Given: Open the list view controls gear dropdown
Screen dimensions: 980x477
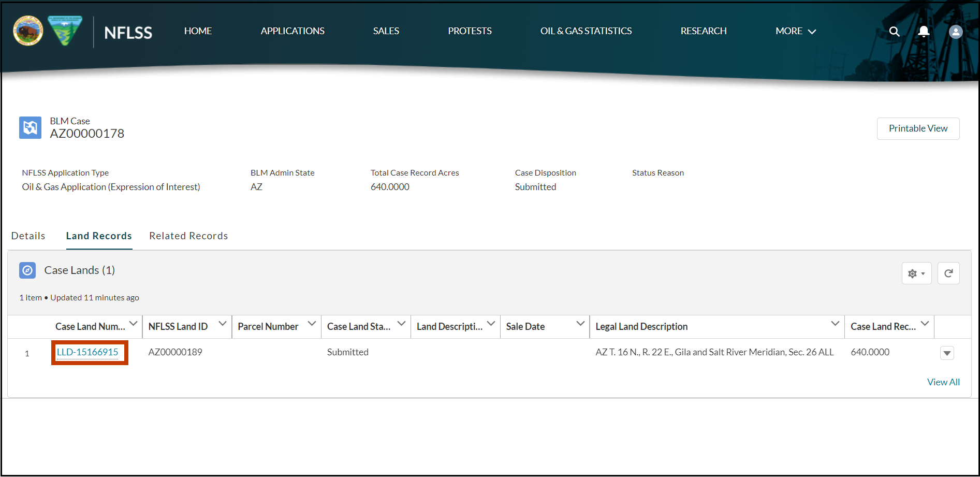Looking at the screenshot, I should [916, 273].
